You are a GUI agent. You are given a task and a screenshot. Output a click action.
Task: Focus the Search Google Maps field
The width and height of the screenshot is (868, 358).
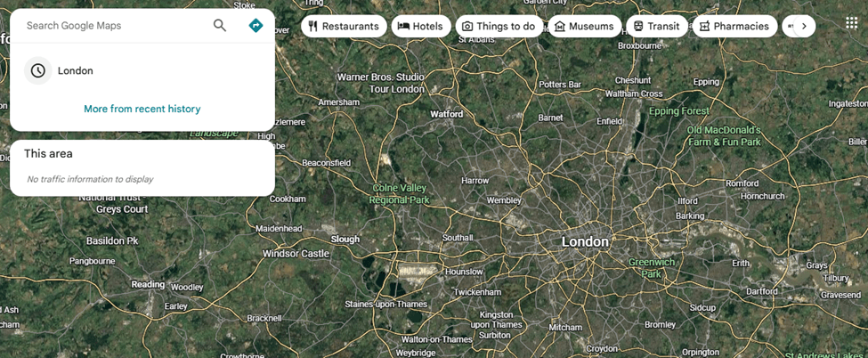[x=117, y=26]
